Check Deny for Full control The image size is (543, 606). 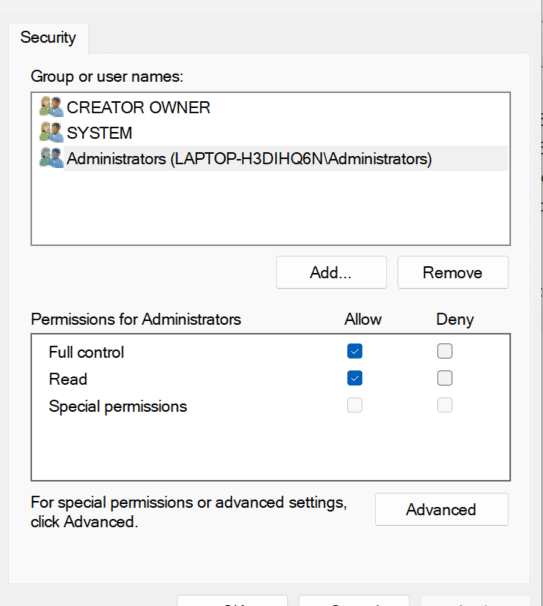pyautogui.click(x=444, y=351)
